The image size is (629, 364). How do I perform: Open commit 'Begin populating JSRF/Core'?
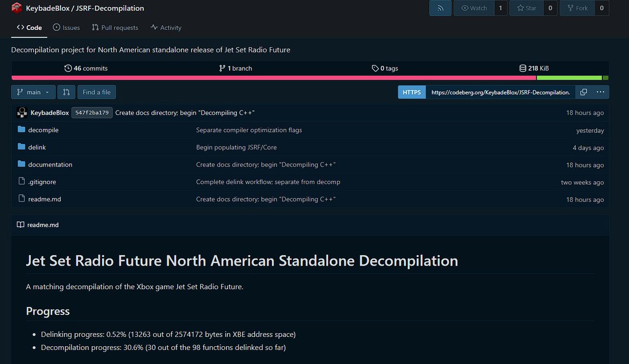pos(236,147)
